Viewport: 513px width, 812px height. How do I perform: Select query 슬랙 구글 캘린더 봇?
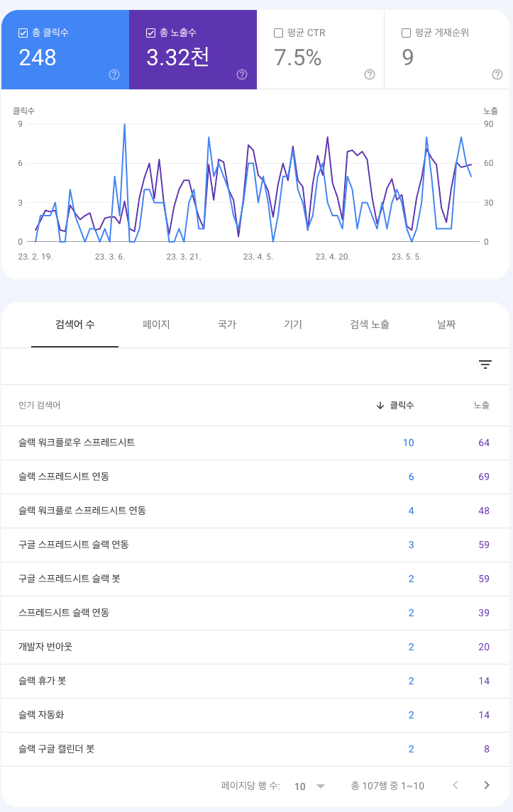pos(57,750)
